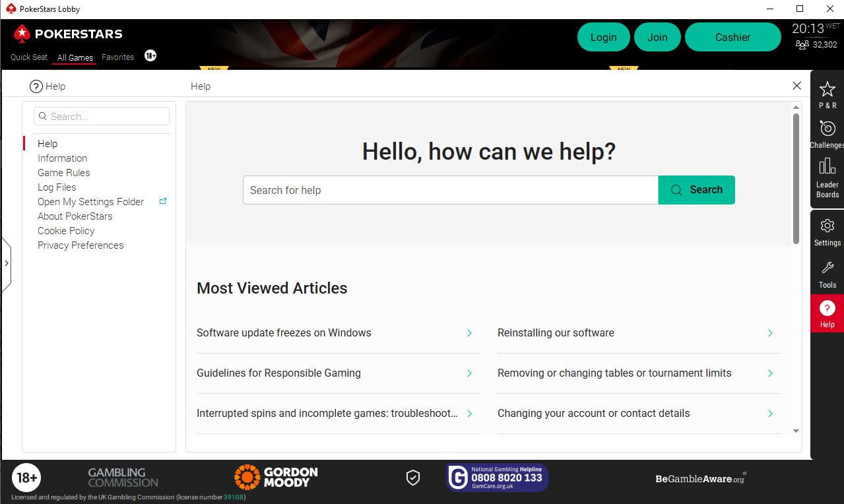Viewport: 844px width, 504px height.
Task: Open the Challenges target icon
Action: pos(827,128)
